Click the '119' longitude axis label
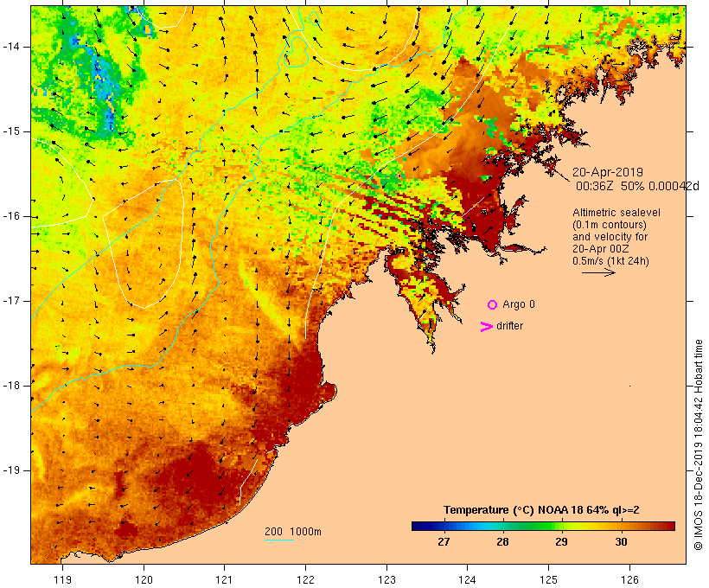This screenshot has height=588, width=709. (63, 579)
